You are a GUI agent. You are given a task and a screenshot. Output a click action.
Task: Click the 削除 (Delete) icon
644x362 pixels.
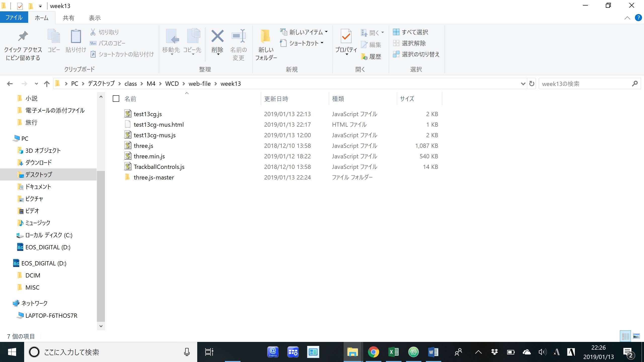[x=218, y=40]
